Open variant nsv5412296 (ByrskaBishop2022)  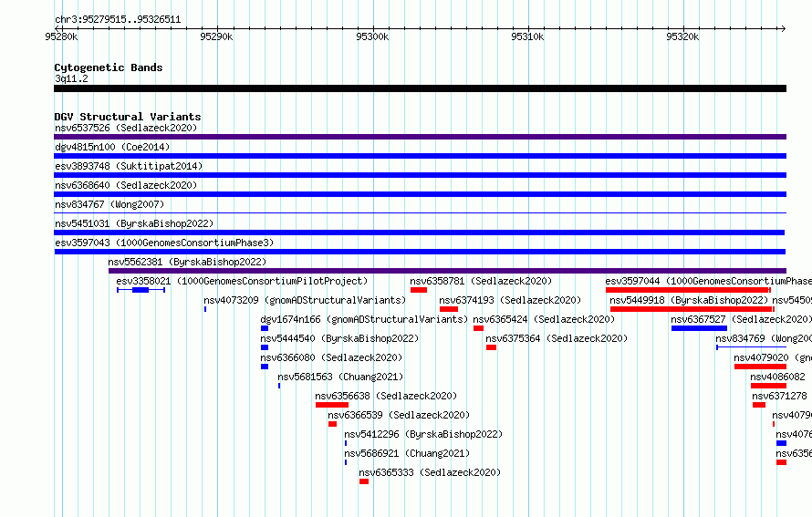(x=423, y=434)
